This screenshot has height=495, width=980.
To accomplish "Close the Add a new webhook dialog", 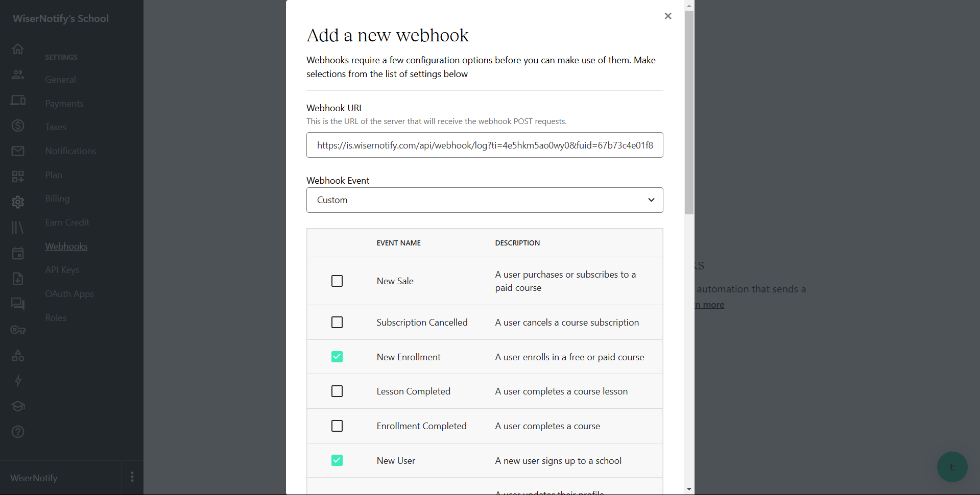I will (668, 16).
